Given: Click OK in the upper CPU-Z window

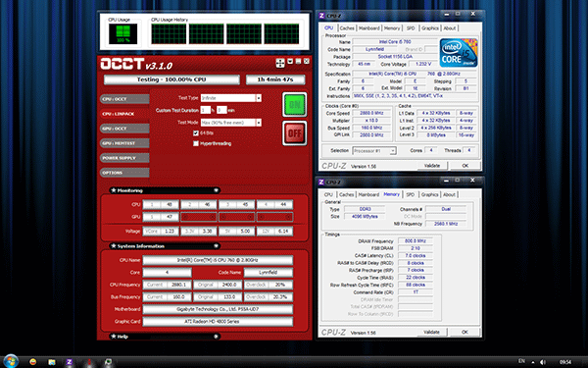Looking at the screenshot, I should pyautogui.click(x=465, y=166).
